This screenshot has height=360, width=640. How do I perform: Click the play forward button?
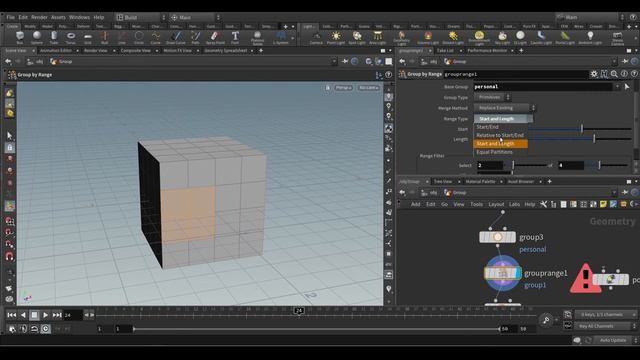45,315
